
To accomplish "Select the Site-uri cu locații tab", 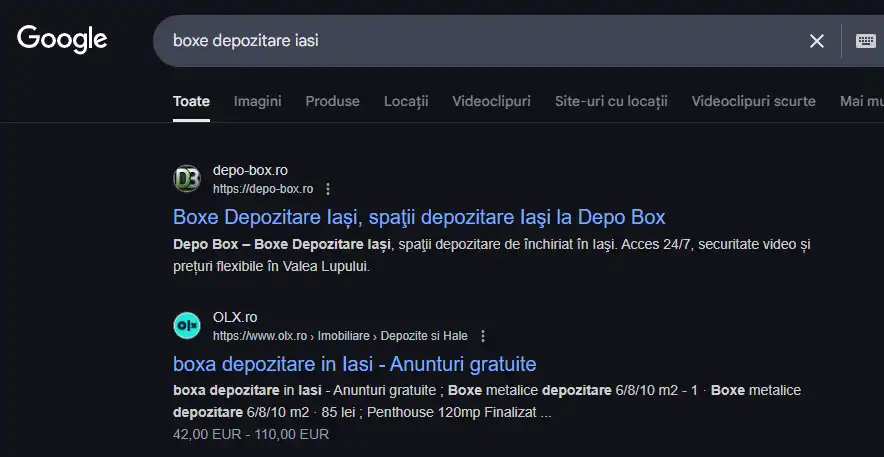I will 611,101.
